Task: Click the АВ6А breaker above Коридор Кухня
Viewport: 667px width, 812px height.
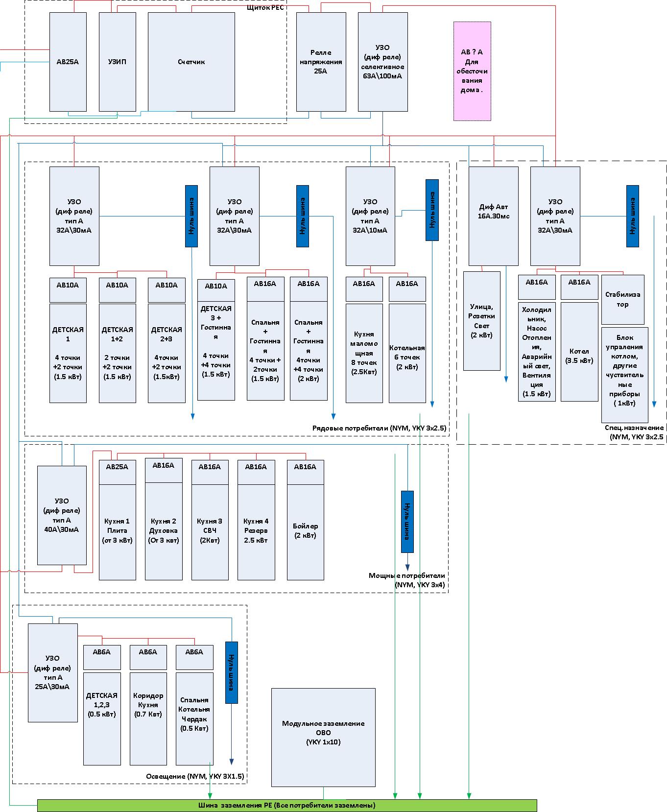Action: point(148,657)
